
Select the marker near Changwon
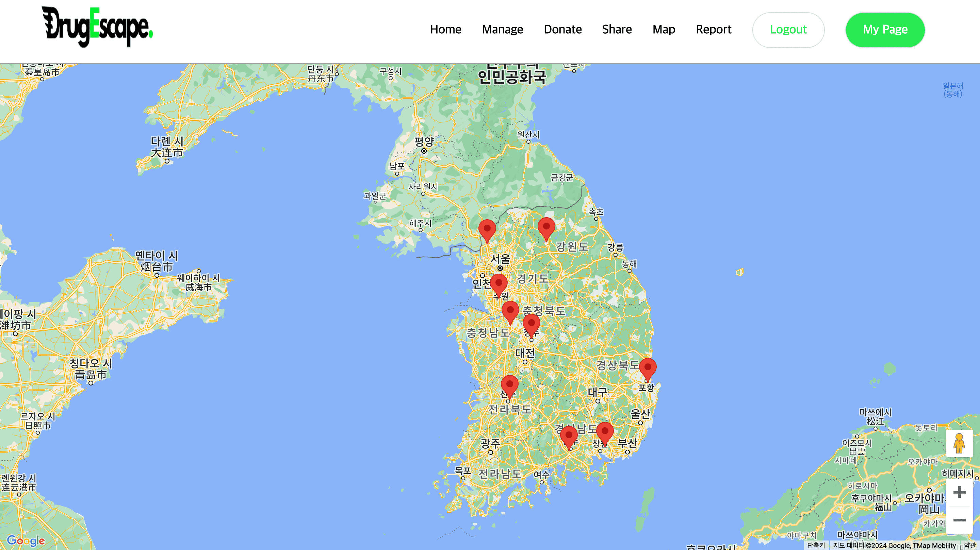click(605, 434)
